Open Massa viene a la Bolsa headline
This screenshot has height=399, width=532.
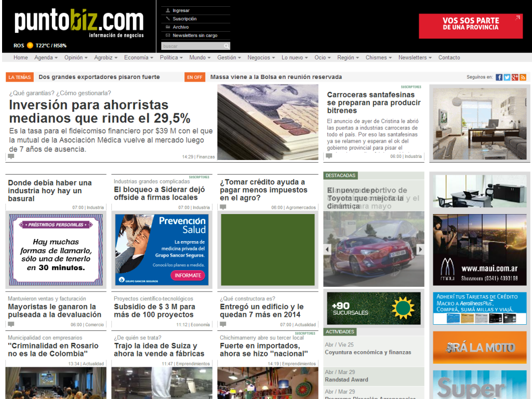[276, 77]
